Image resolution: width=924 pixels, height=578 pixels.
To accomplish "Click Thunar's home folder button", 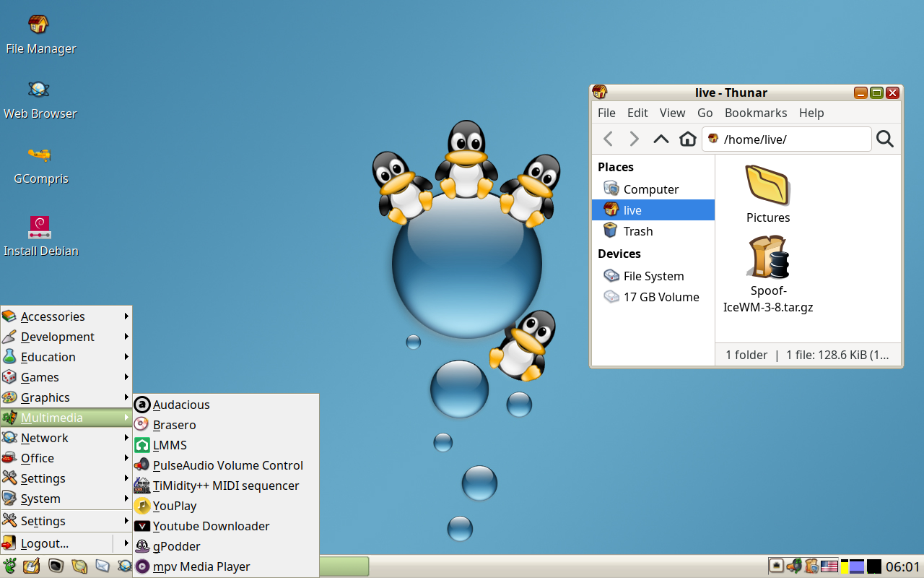I will [x=687, y=139].
